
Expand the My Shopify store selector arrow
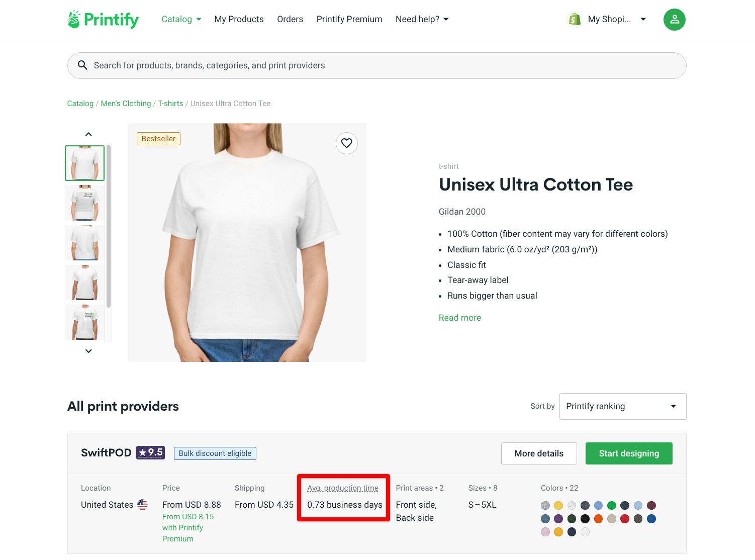pyautogui.click(x=643, y=19)
